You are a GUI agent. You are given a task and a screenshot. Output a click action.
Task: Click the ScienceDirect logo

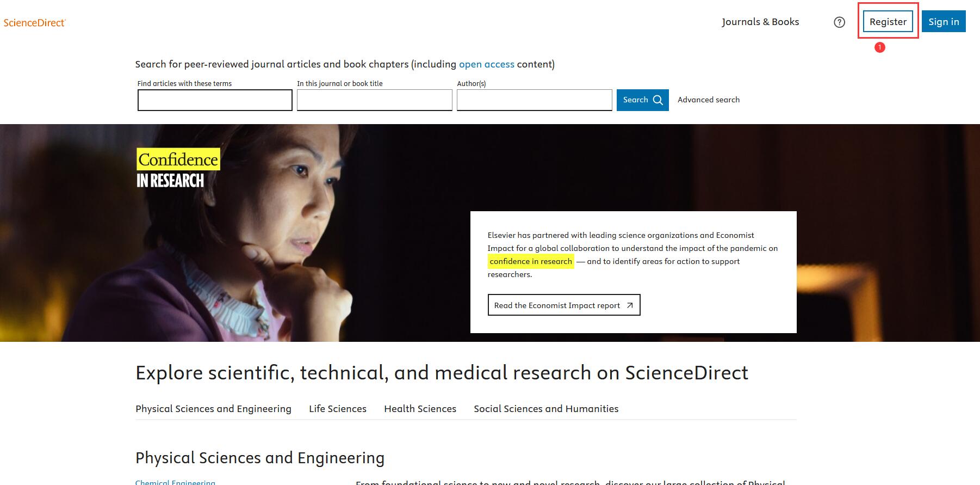34,22
